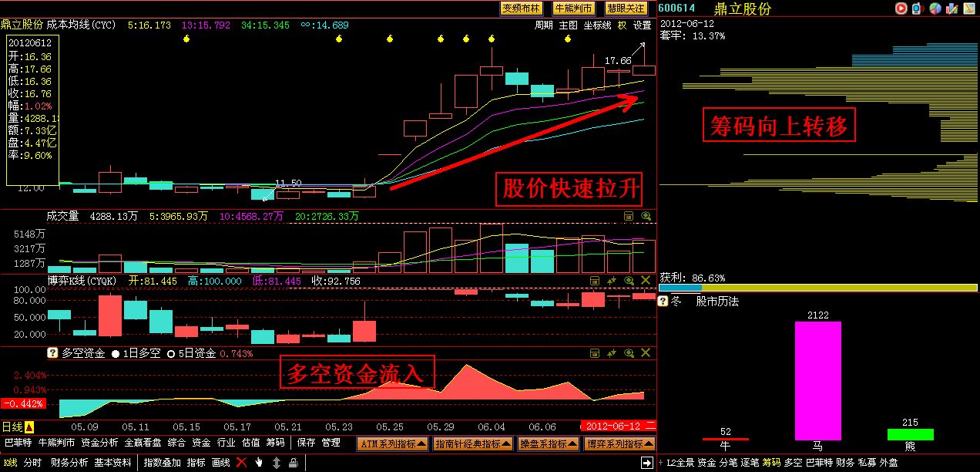The image size is (980, 472).
Task: Switch to the 分时 view tab
Action: coord(32,463)
